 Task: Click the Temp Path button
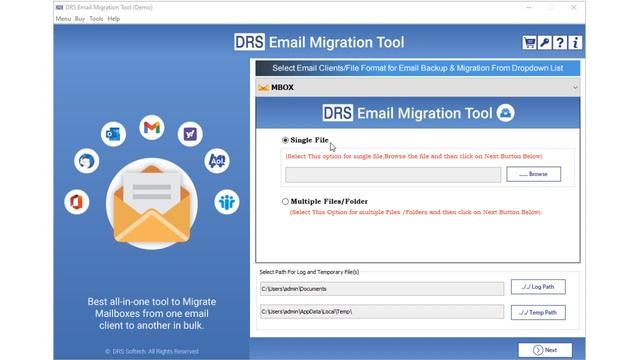click(538, 313)
